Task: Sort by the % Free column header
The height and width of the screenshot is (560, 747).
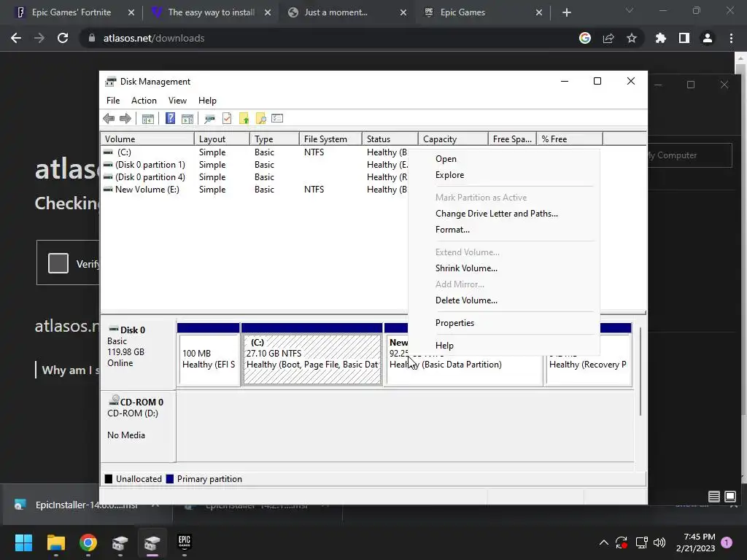Action: click(570, 139)
